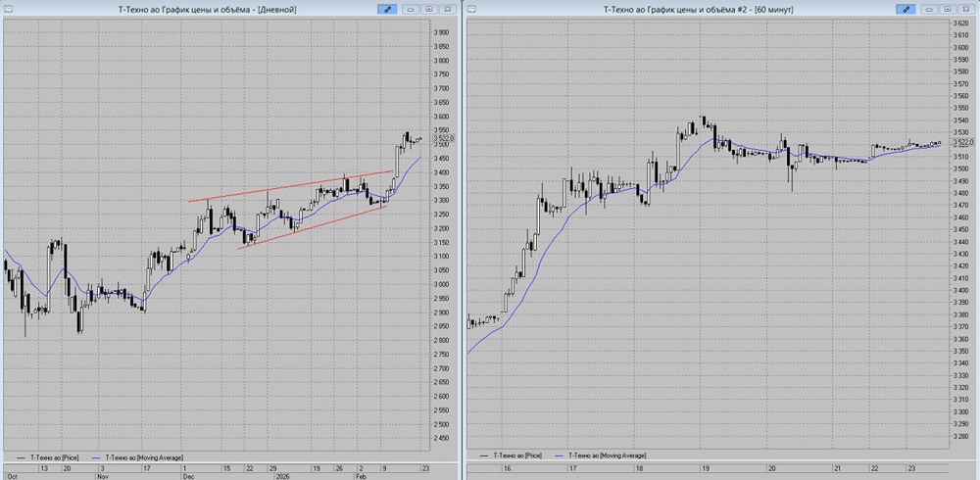Viewport: 980px width, 480px height.
Task: Click the 'Dec' month label on the daily time axis
Action: point(187,475)
